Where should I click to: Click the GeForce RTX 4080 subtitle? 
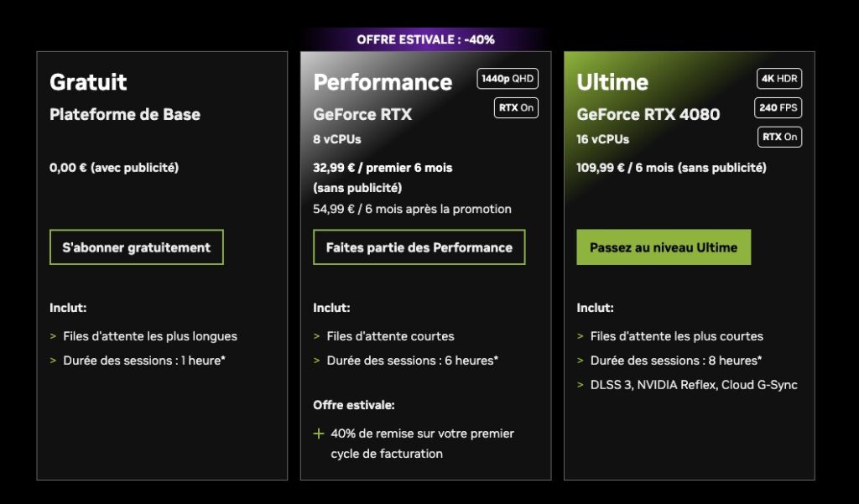click(648, 114)
